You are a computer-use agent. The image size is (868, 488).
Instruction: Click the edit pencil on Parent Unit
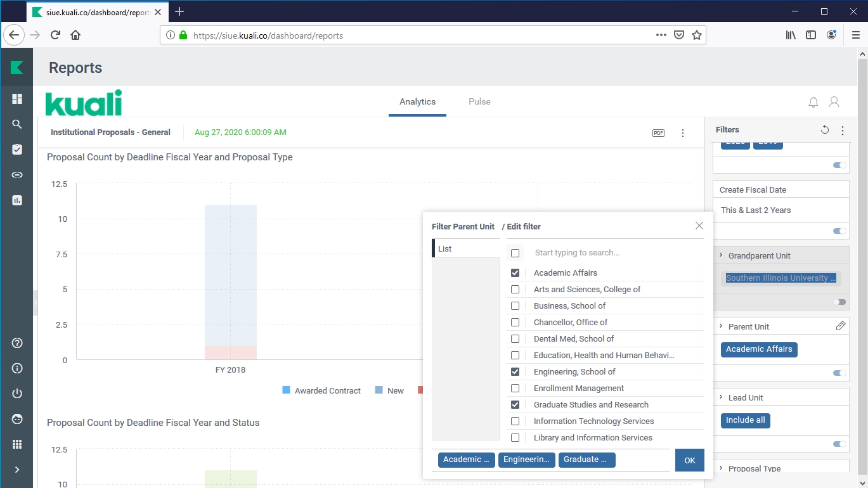pos(840,326)
